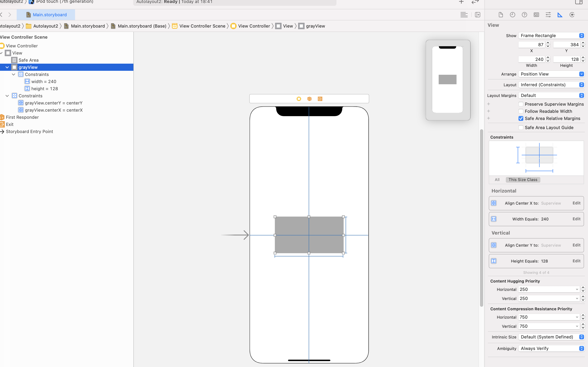Open the Size inspector ruler icon
The image size is (588, 367).
point(560,15)
